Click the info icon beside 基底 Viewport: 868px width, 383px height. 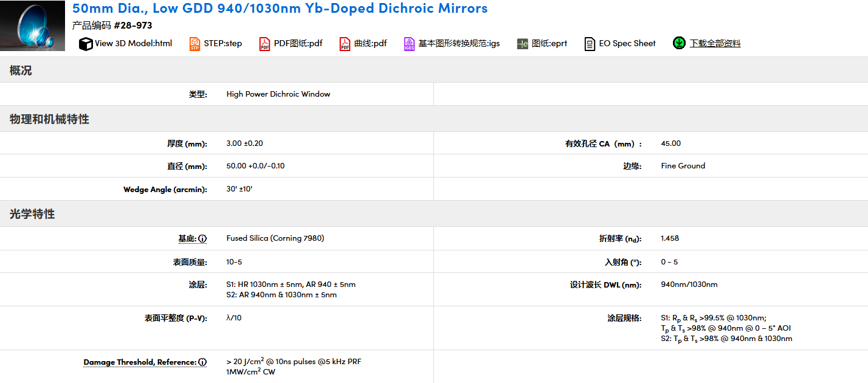[202, 239]
